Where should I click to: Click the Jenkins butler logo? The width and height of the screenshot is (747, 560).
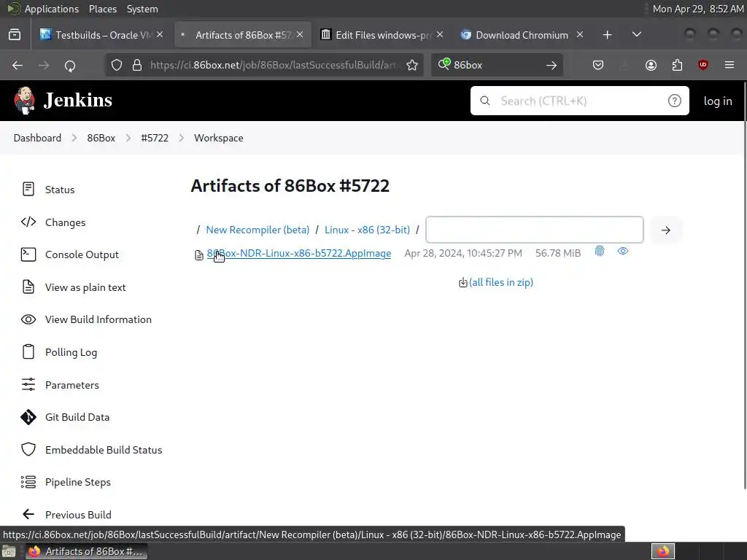point(24,101)
